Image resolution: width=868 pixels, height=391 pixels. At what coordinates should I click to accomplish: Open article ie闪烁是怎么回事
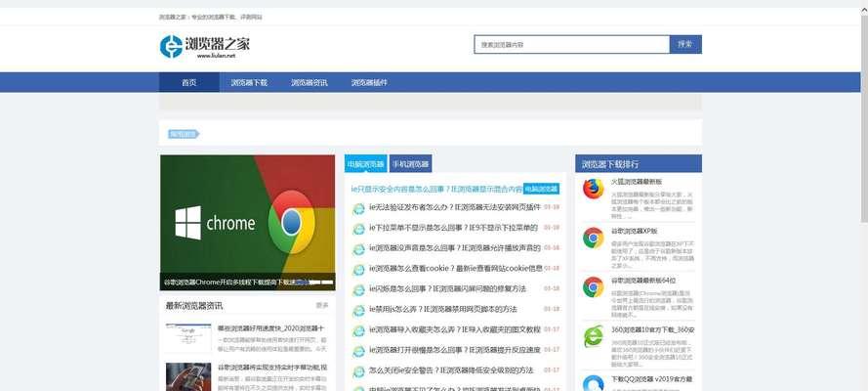click(447, 289)
